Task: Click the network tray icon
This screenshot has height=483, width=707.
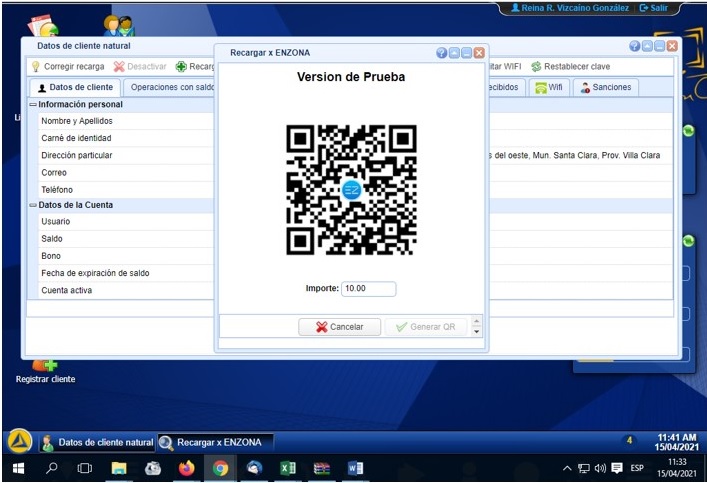Action: (x=583, y=469)
